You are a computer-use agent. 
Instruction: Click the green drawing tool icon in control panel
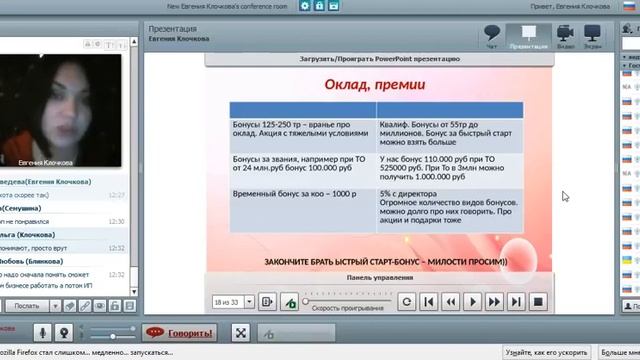click(x=290, y=302)
